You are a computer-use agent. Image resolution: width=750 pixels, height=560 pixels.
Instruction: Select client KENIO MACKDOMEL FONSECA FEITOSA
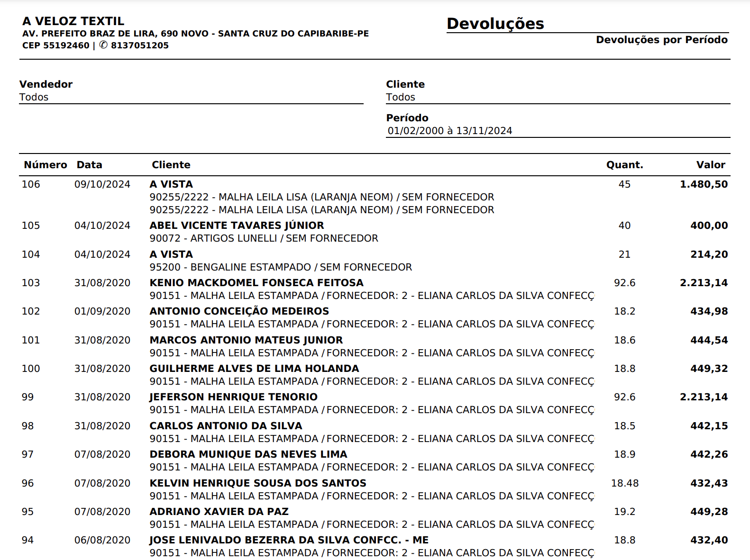coord(256,283)
